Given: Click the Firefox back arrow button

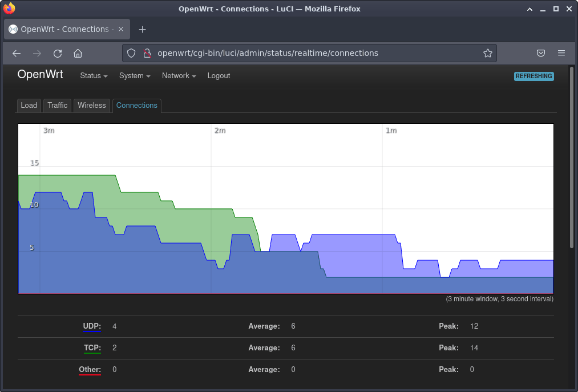Looking at the screenshot, I should (17, 53).
